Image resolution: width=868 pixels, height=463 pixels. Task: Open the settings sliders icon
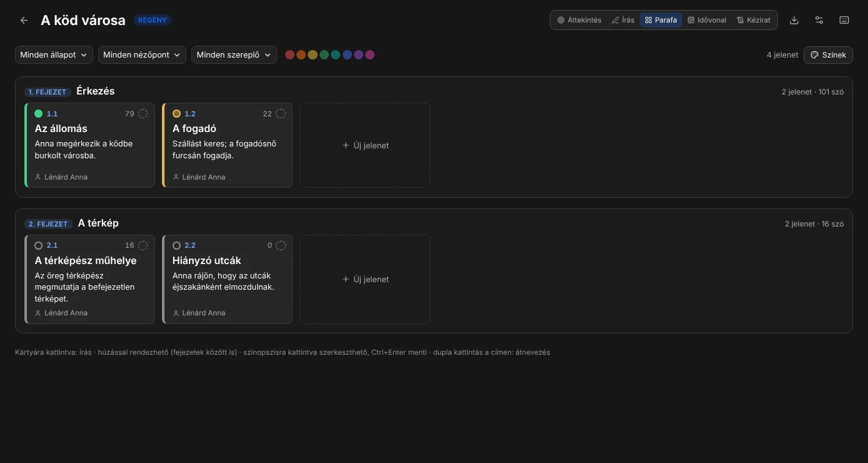819,20
